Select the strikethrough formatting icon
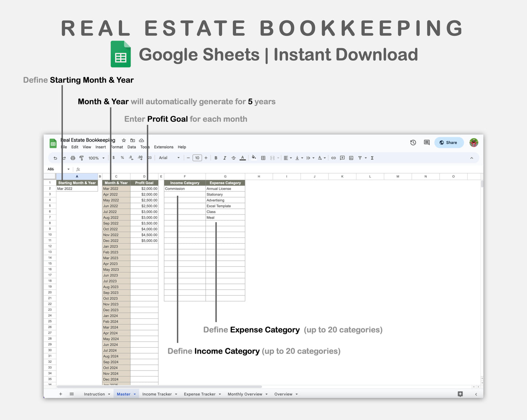The image size is (527, 420). [233, 157]
